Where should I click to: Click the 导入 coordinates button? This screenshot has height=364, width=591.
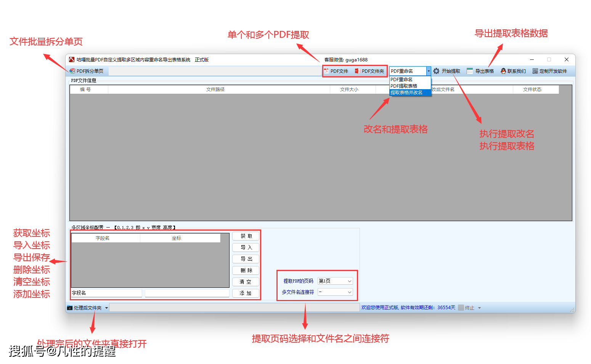246,248
